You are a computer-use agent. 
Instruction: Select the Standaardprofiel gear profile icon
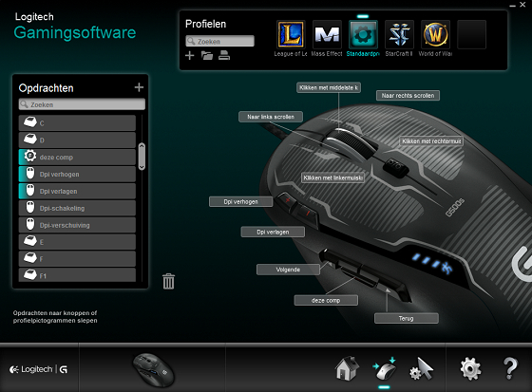[x=363, y=34]
